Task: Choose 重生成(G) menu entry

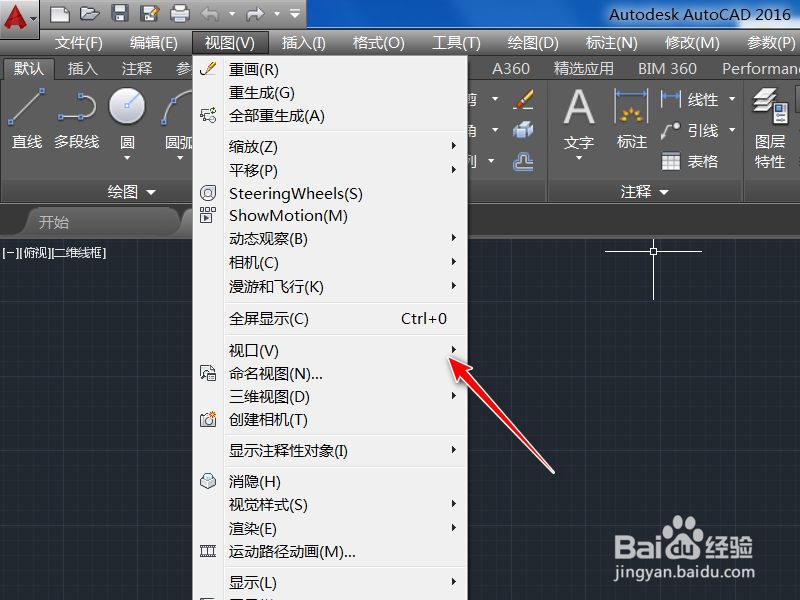Action: click(330, 93)
